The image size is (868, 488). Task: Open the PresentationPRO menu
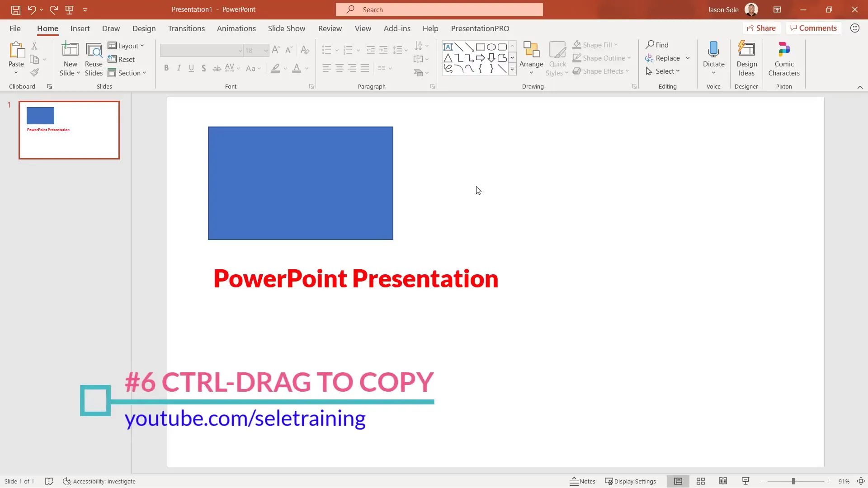(x=480, y=28)
